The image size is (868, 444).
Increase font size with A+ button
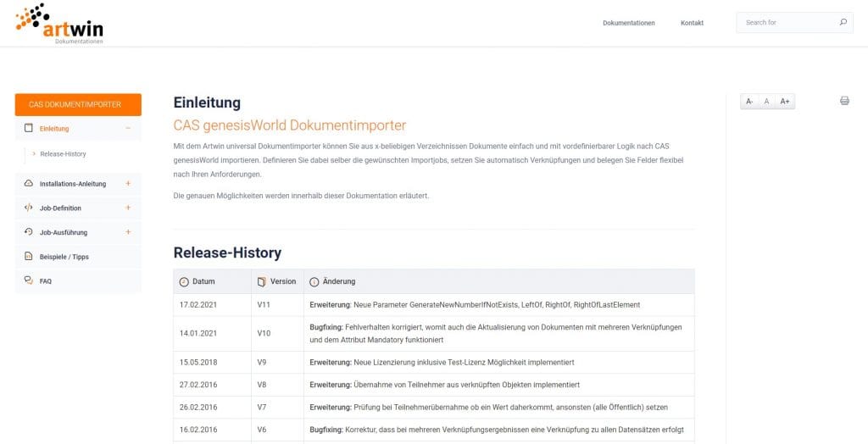tap(785, 102)
